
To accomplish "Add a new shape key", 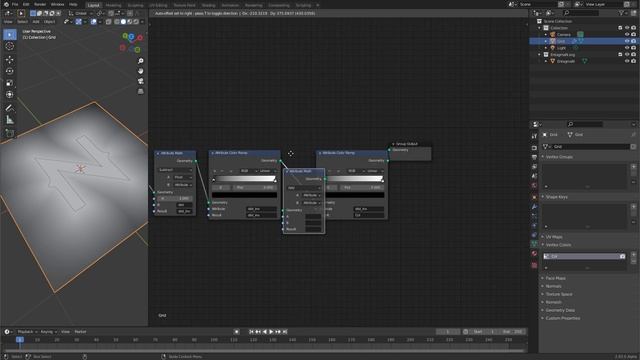I will click(x=633, y=207).
